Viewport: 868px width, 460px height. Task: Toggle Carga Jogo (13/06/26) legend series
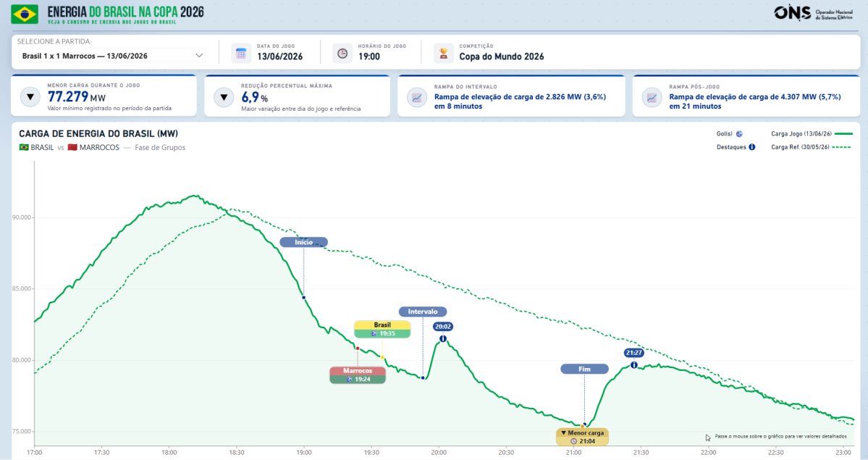[812, 133]
